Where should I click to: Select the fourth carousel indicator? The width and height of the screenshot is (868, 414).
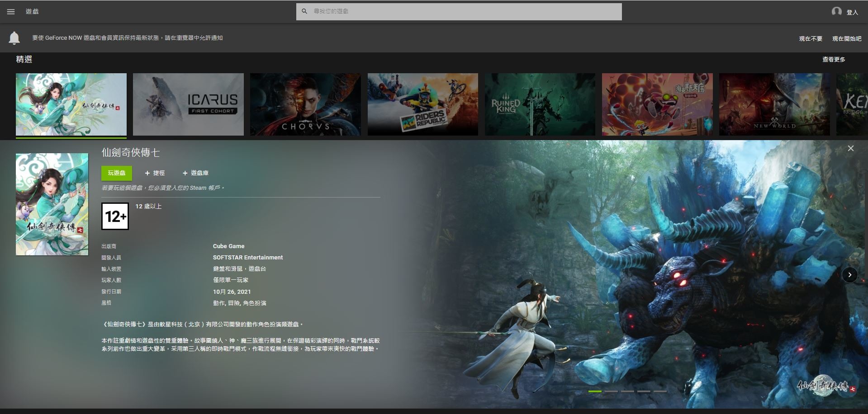click(x=644, y=391)
